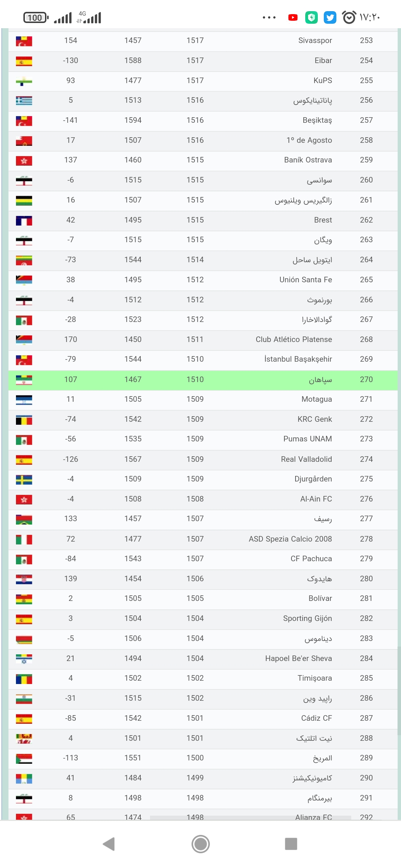Tap the Twitter notification icon
The image size is (401, 868).
330,17
